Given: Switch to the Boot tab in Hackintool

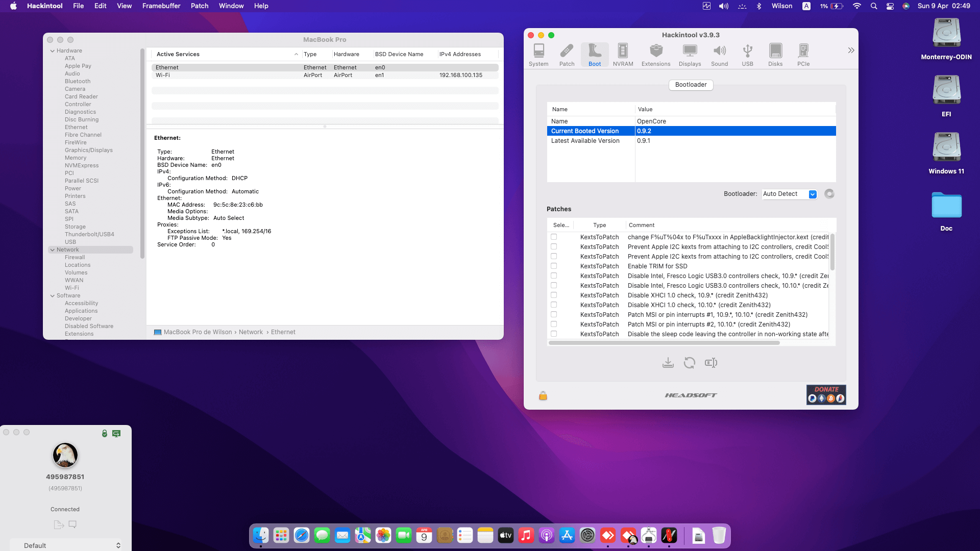Looking at the screenshot, I should point(594,54).
